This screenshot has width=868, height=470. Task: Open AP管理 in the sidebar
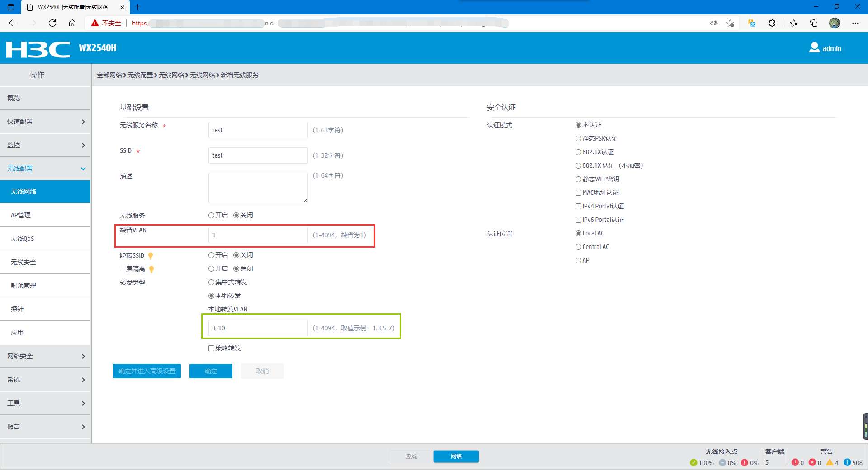[45, 215]
